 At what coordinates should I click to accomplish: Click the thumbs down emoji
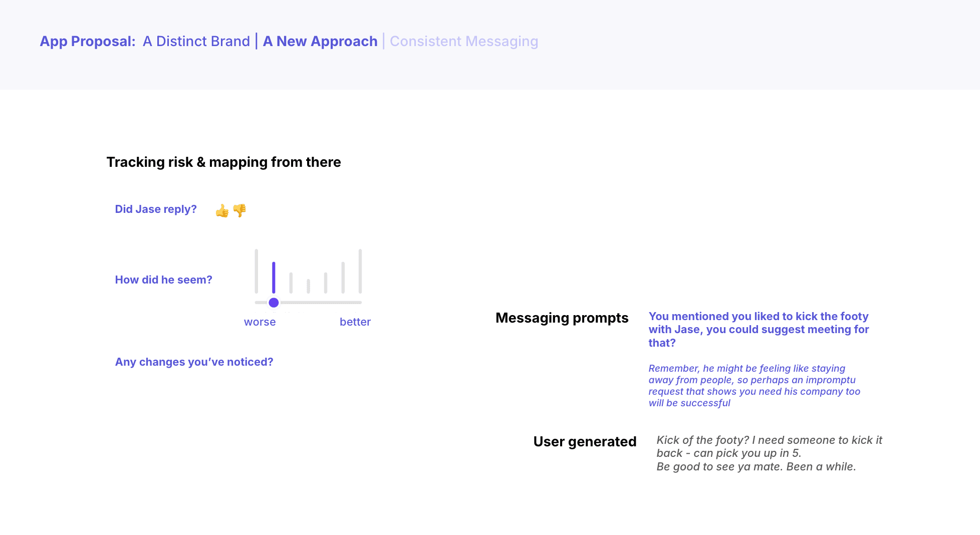pyautogui.click(x=239, y=210)
